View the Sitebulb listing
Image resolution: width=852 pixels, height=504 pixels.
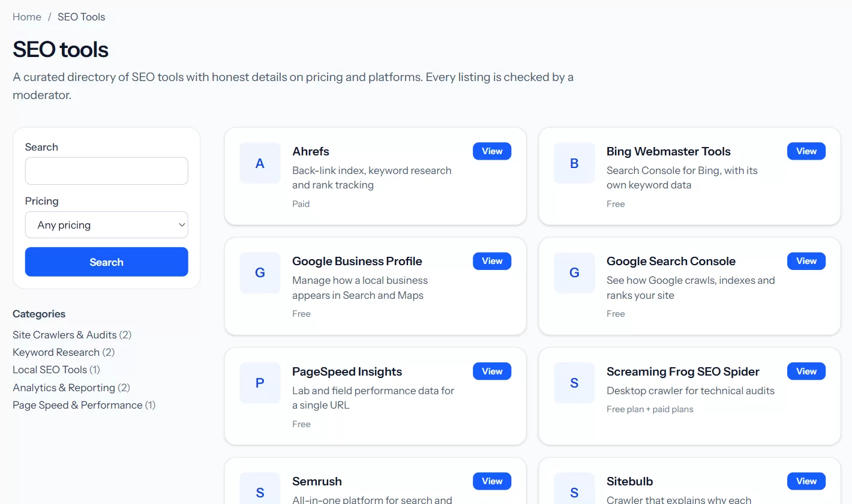[806, 481]
